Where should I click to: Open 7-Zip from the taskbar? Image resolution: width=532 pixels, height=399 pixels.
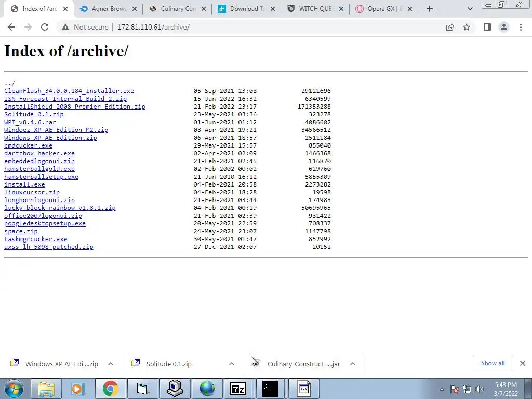coord(238,389)
